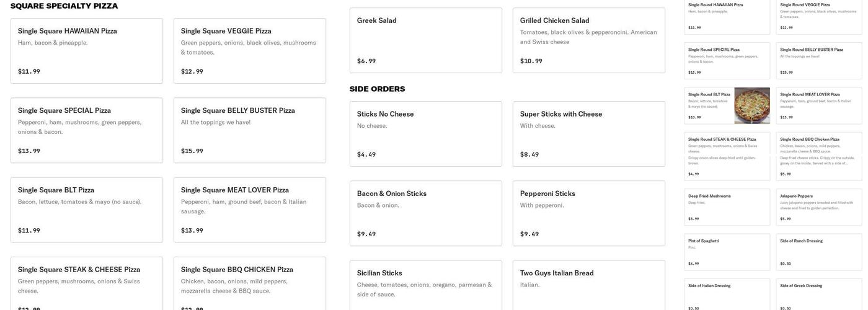
Task: Select Two Guys Italian Bread
Action: [x=588, y=284]
